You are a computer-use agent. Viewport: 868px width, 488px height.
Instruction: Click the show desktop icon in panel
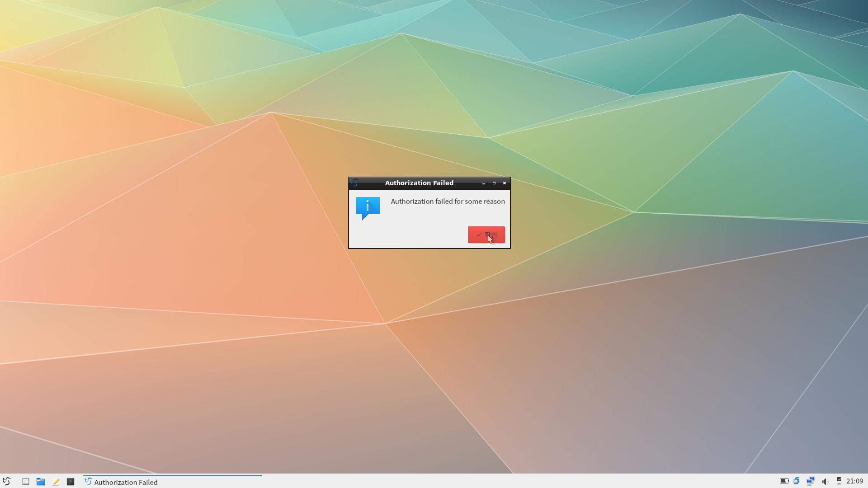(x=26, y=482)
